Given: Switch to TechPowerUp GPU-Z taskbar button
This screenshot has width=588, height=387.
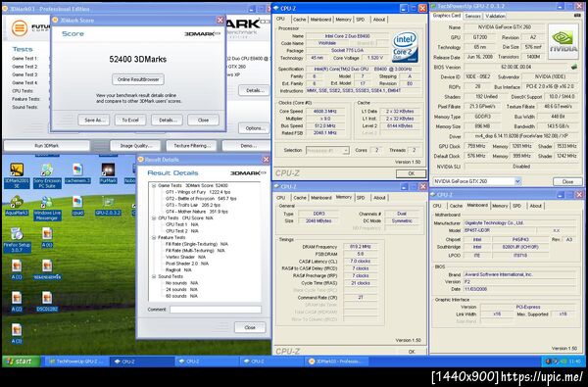Looking at the screenshot, I should click(x=77, y=362).
